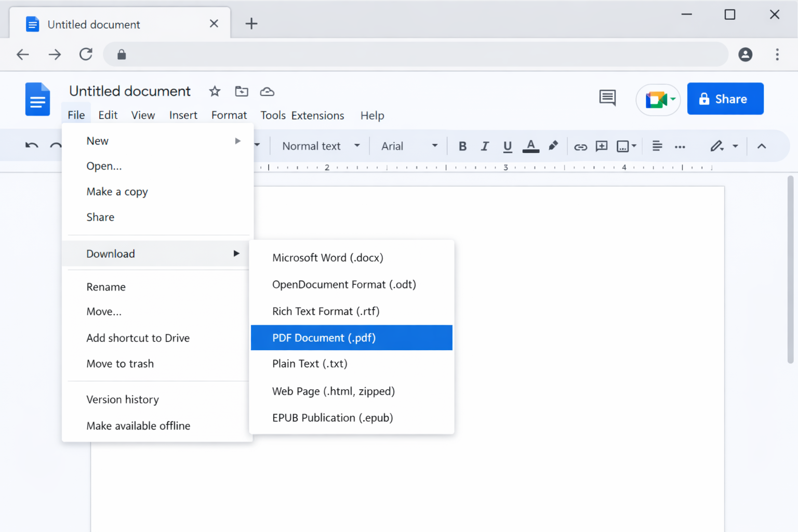Open the browser three-dot menu

777,55
